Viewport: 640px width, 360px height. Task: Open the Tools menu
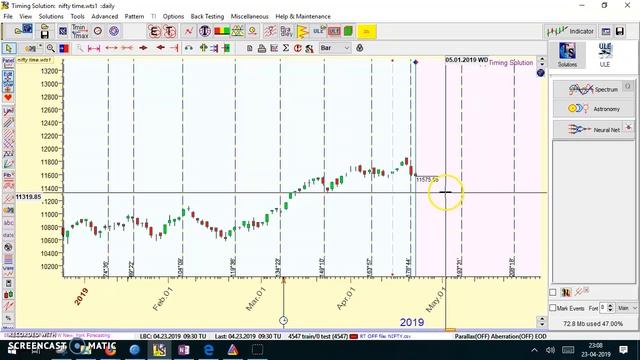pyautogui.click(x=77, y=16)
